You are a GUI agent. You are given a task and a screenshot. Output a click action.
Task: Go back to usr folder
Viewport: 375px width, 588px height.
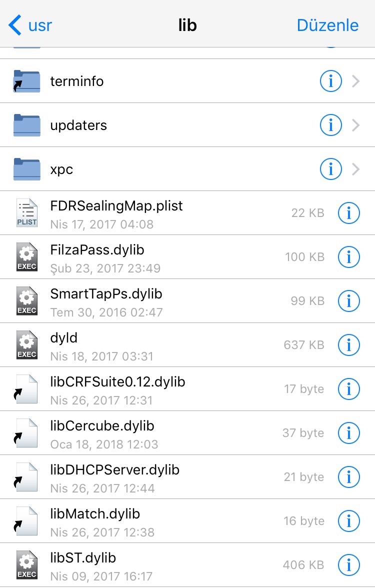click(x=31, y=25)
